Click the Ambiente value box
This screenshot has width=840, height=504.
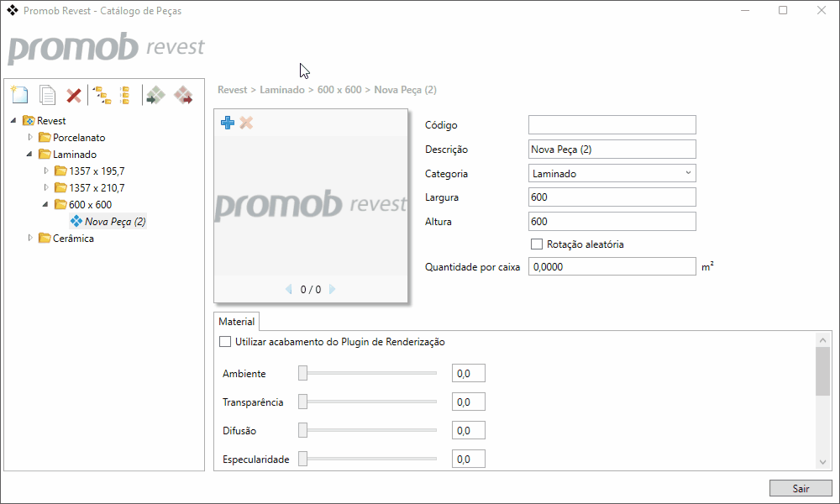click(x=468, y=373)
